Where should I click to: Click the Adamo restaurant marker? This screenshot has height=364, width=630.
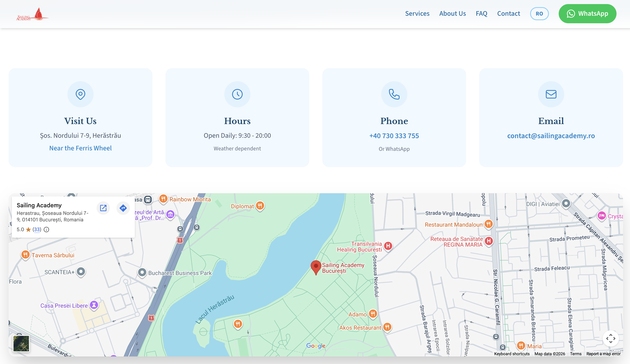[x=373, y=314]
